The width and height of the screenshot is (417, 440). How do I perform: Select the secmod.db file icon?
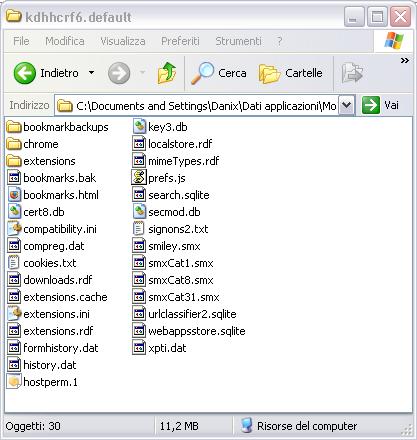139,212
